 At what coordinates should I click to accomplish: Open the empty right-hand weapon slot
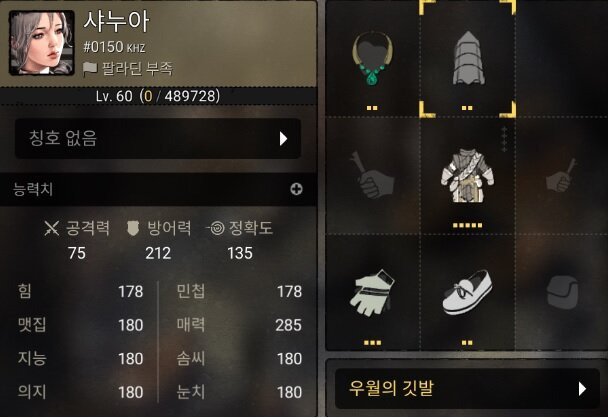pos(561,175)
